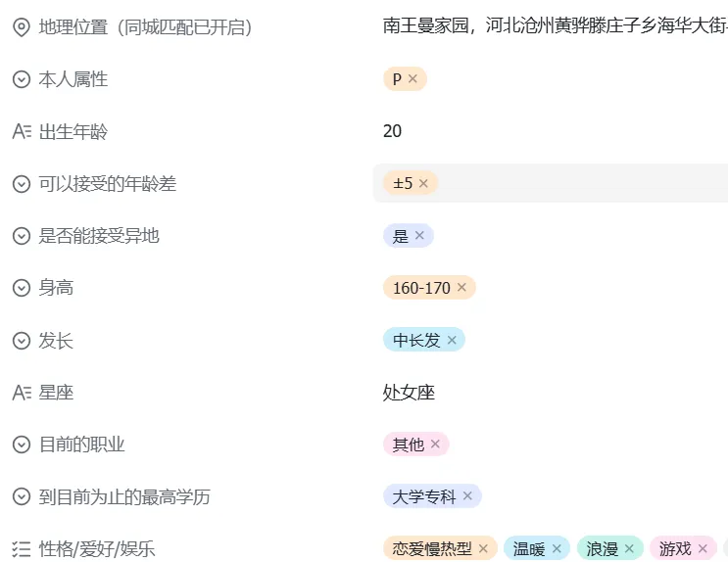
Task: Click the text type icon beside 出生年龄
Action: (22, 131)
